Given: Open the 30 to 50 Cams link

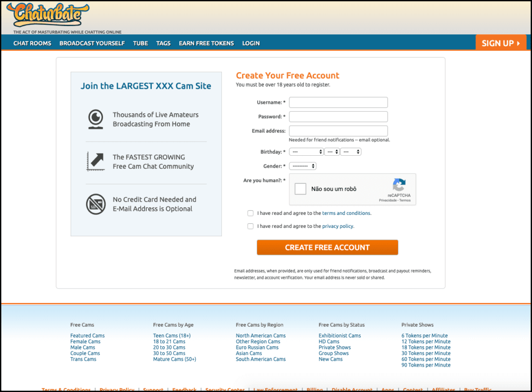Looking at the screenshot, I should click(x=169, y=354).
